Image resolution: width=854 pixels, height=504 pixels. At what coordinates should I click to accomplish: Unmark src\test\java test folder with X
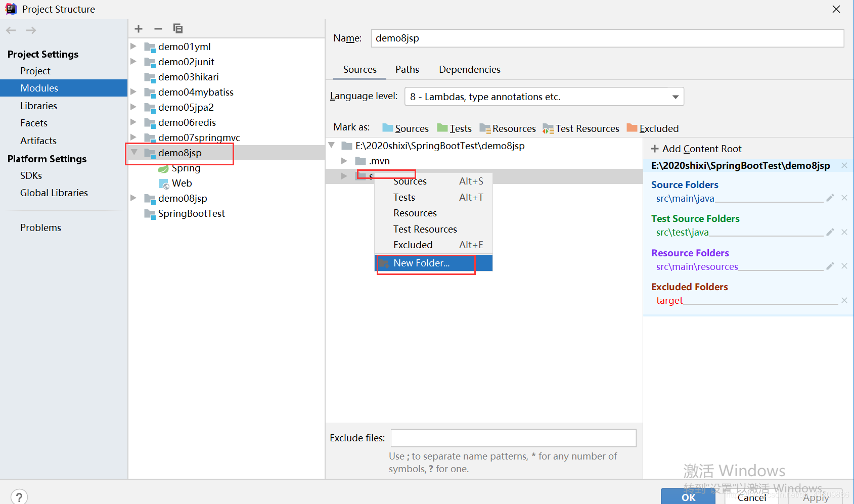[844, 232]
